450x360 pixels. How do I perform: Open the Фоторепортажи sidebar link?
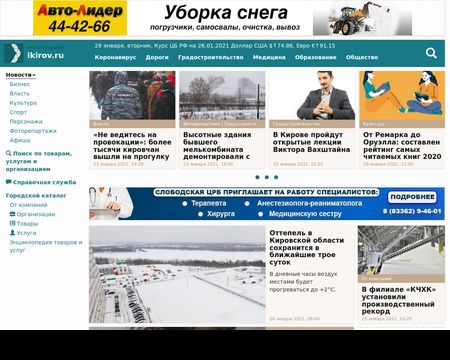(x=33, y=131)
